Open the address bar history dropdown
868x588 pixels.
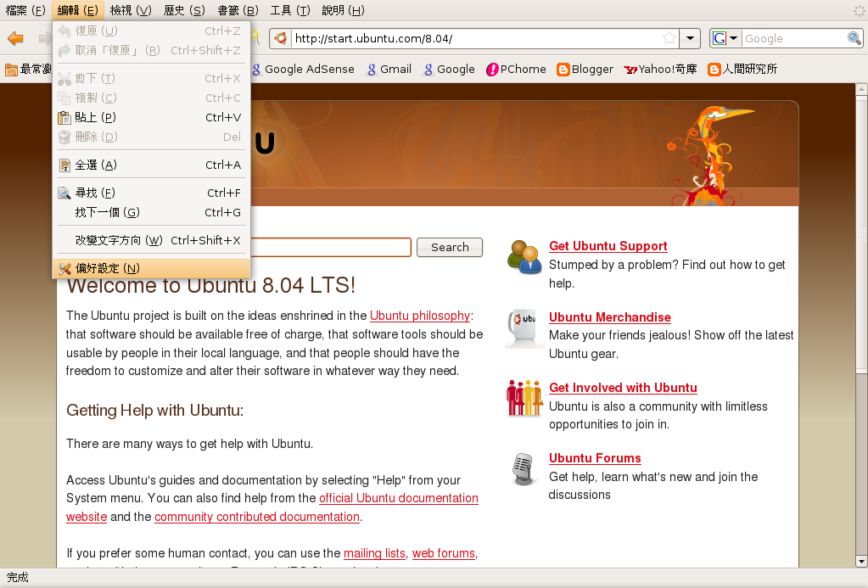[690, 38]
